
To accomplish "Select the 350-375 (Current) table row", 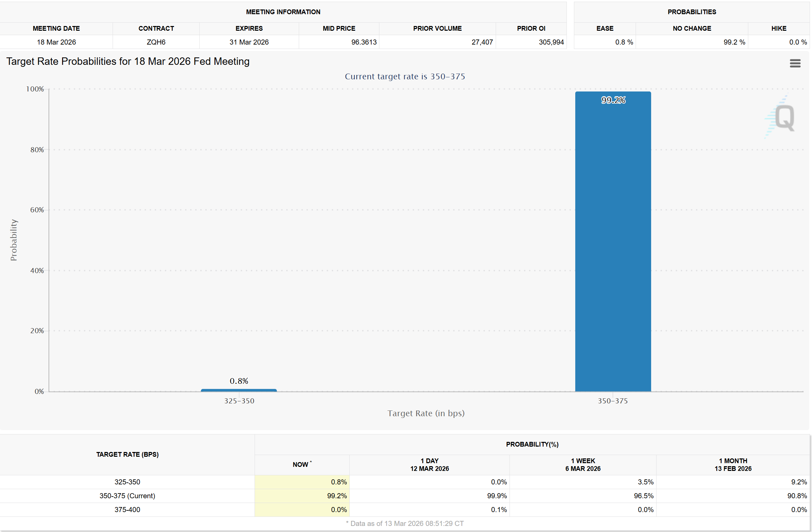I will click(x=127, y=496).
